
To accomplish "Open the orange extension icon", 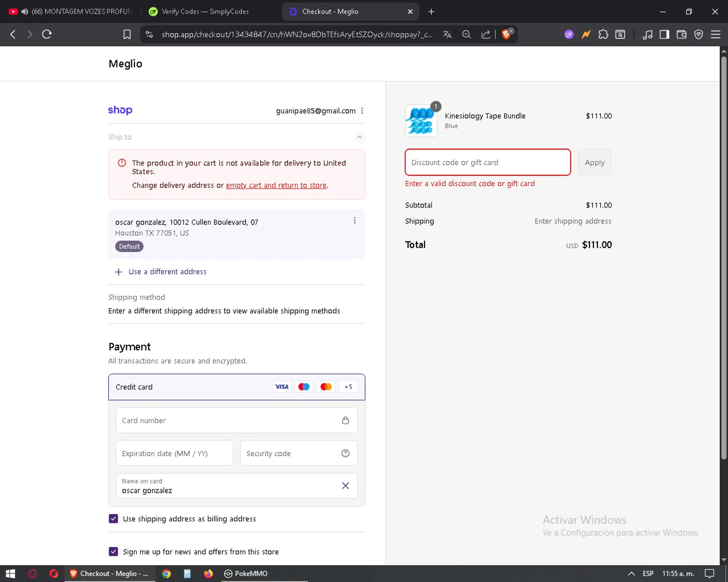I will 586,34.
